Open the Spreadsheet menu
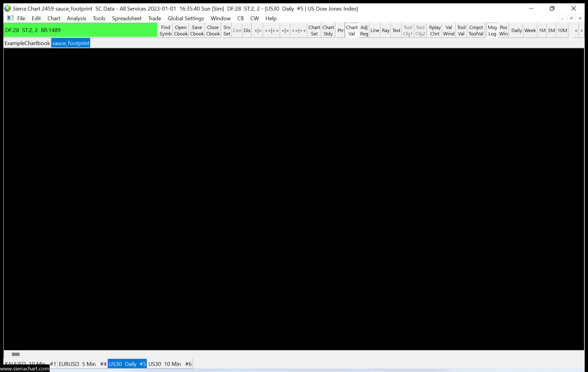 tap(127, 18)
